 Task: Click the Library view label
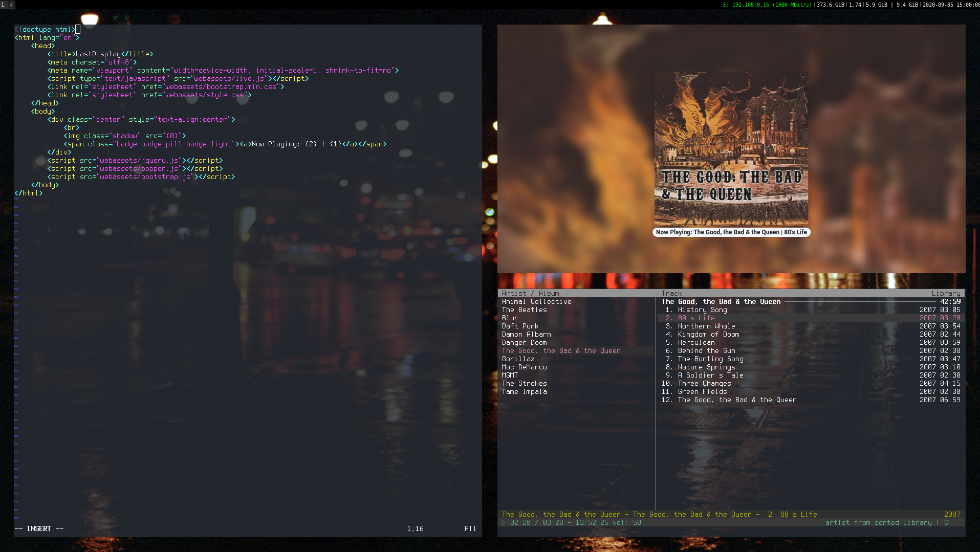946,294
